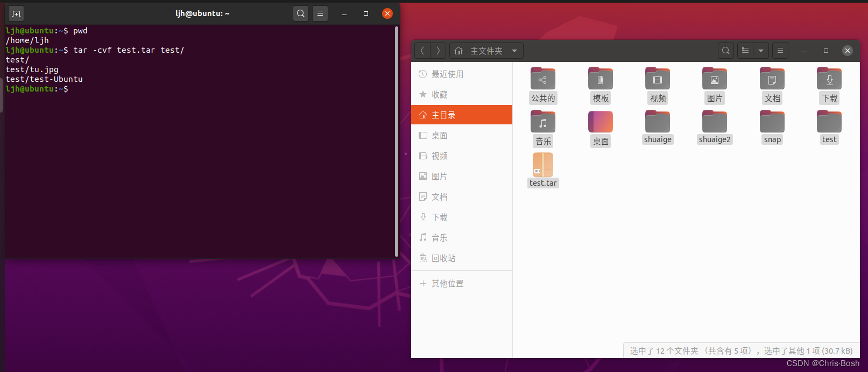This screenshot has width=868, height=372.
Task: Open the 主文件夹 path dropdown
Action: click(x=486, y=51)
